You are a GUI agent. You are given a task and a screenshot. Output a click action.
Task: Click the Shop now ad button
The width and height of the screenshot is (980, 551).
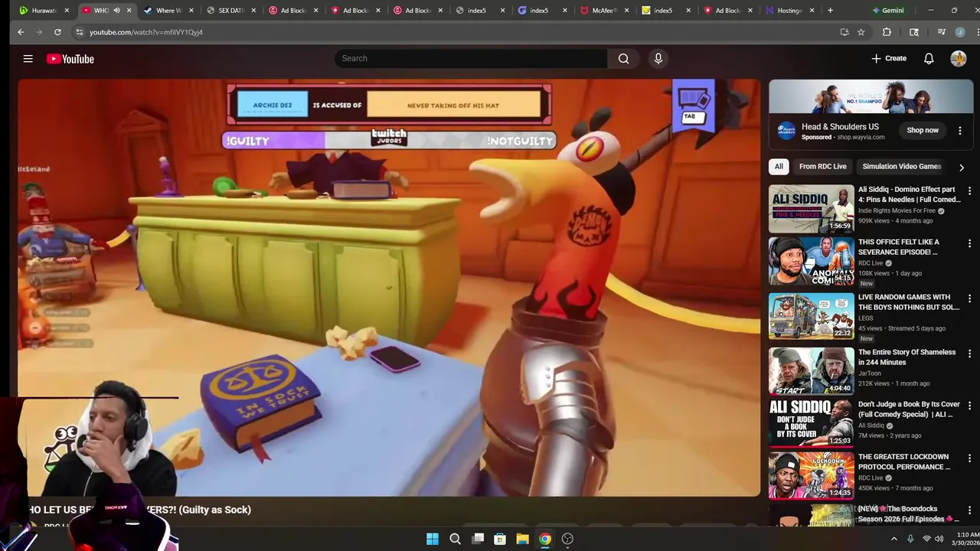pos(923,130)
